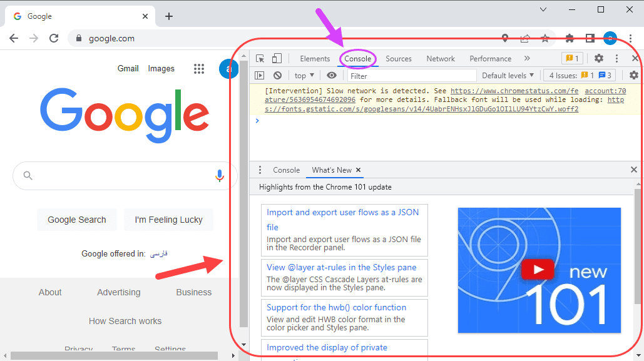Viewport: 644px width, 361px height.
Task: Click the console prompt chevron
Action: click(x=257, y=121)
